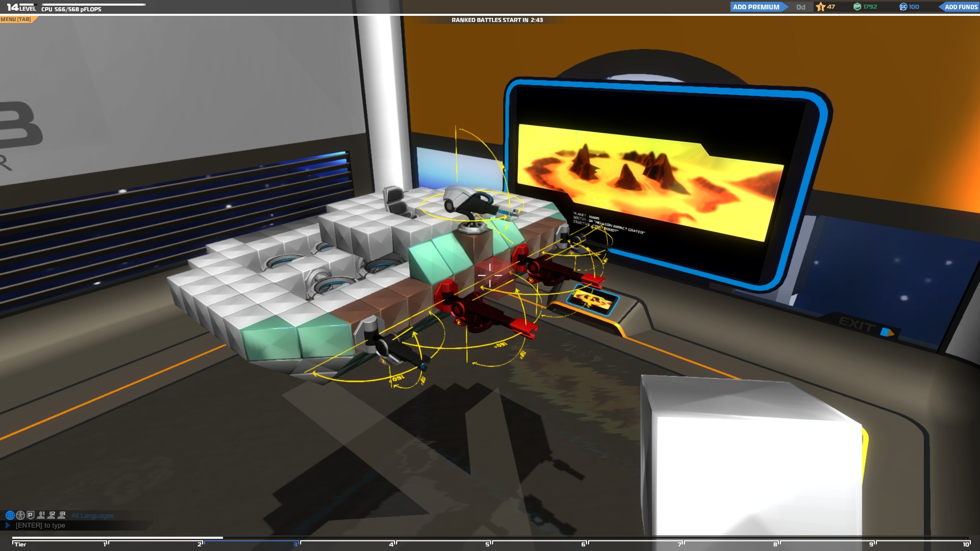This screenshot has width=980, height=551.
Task: Click the tech points star icon
Action: tap(820, 7)
